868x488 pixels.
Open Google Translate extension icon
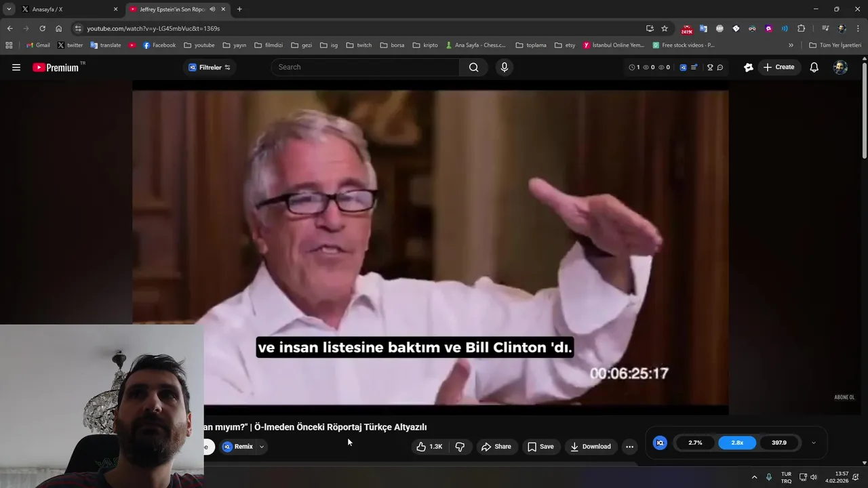pos(703,28)
